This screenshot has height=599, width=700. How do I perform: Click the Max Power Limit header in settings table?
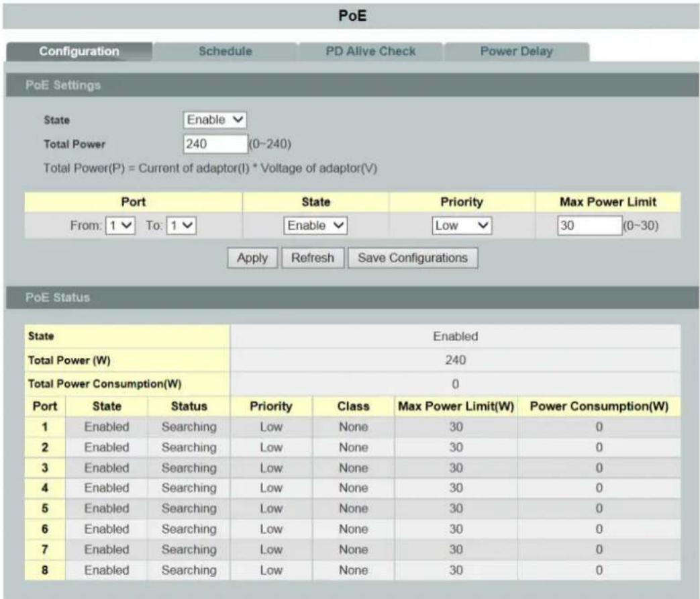tap(608, 202)
